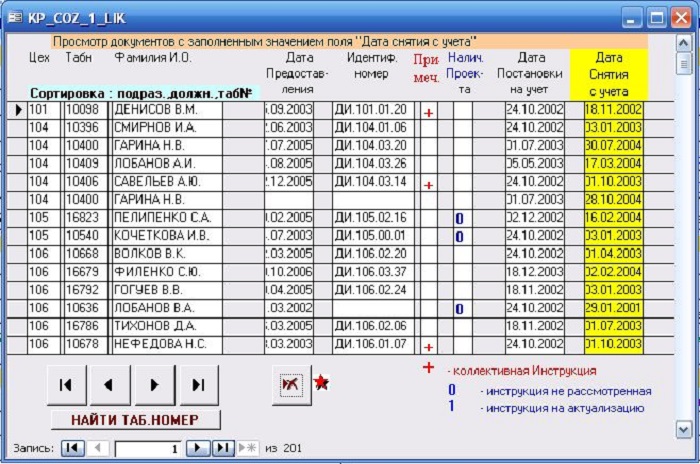Image resolution: width=700 pixels, height=464 pixels.
Task: Go to first record in Запись navigation bar
Action: pyautogui.click(x=74, y=447)
